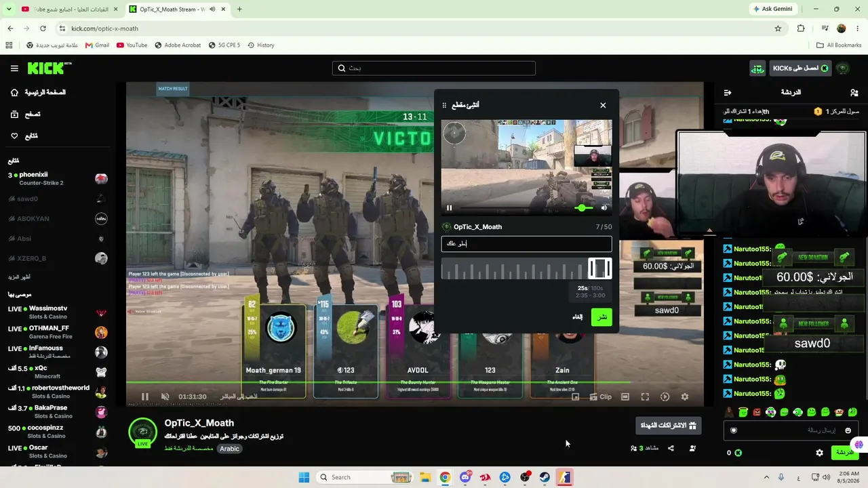
Task: Open the History bookmark
Action: click(x=261, y=45)
